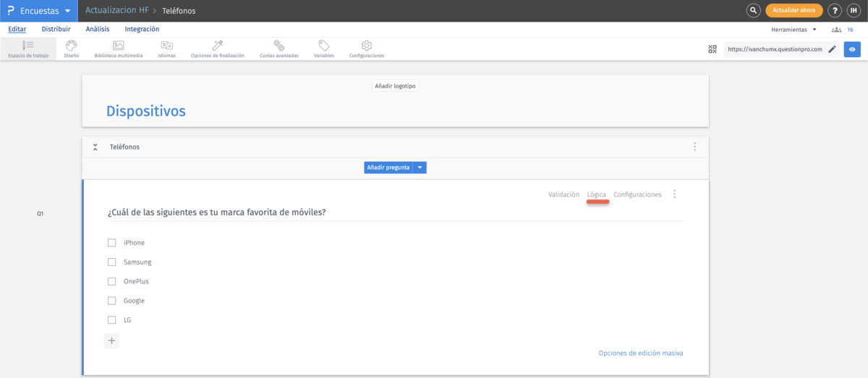Open Opciones de edición masiva link
868x378 pixels.
point(640,353)
